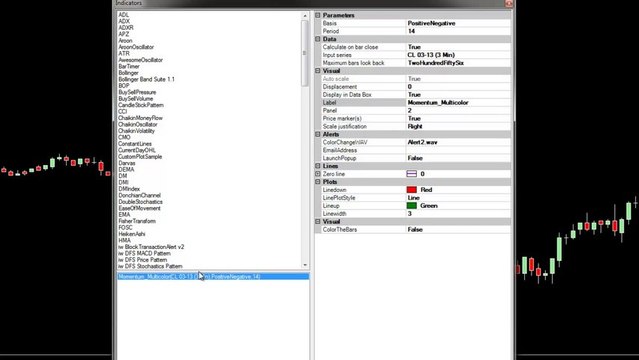Viewport: 639px width, 360px height.
Task: Click the indicator list scrollbar thumb
Action: point(305,53)
